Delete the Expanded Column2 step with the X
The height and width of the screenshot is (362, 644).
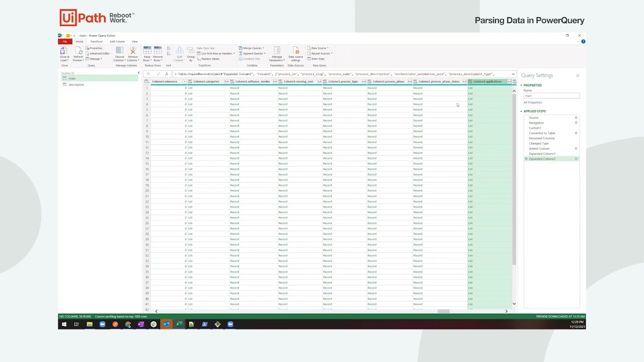526,159
